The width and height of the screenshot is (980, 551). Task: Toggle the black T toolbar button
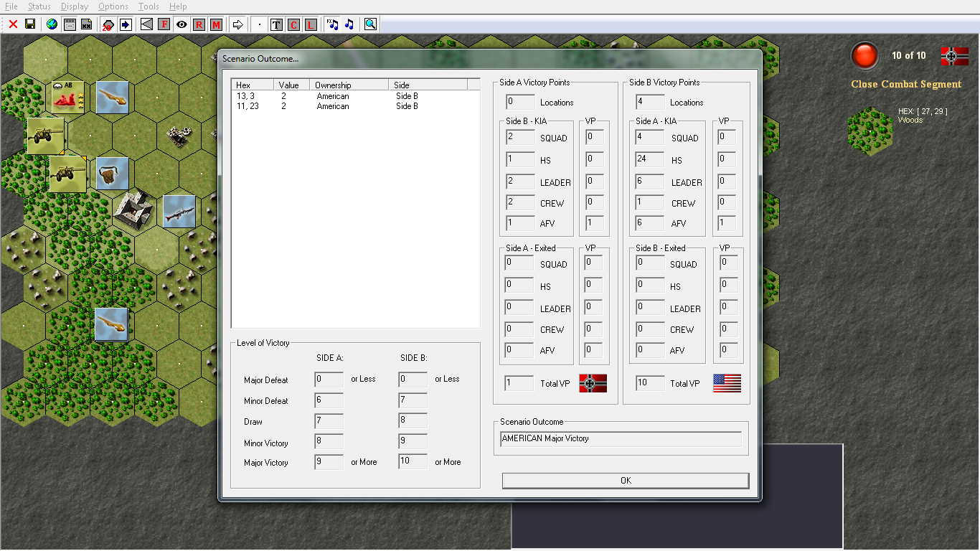point(276,24)
